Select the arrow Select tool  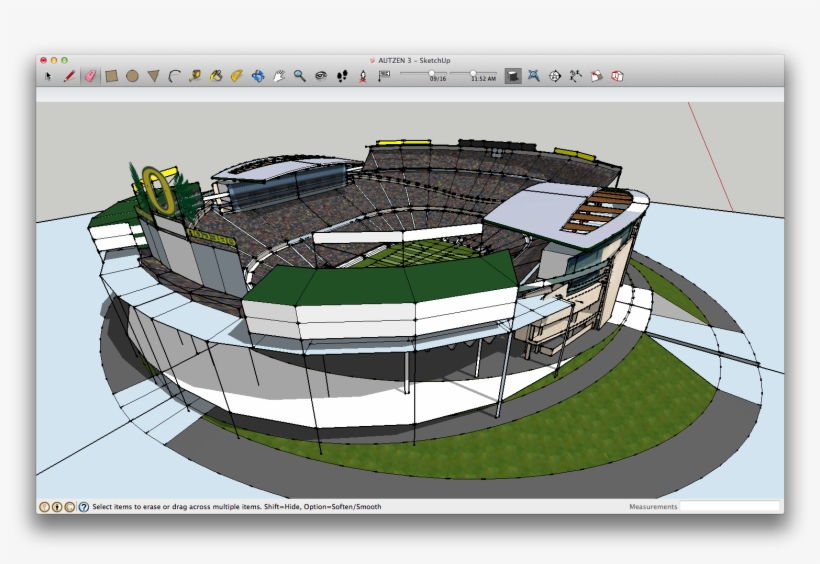[x=48, y=76]
